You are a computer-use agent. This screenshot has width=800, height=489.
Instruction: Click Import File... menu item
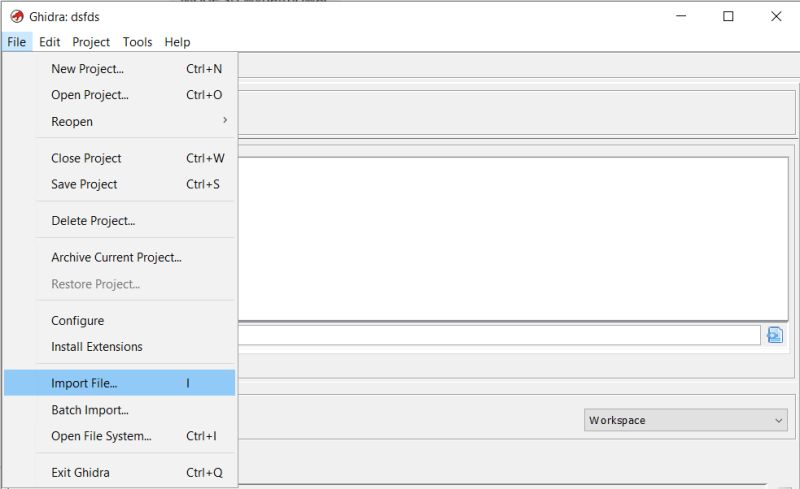tap(119, 383)
